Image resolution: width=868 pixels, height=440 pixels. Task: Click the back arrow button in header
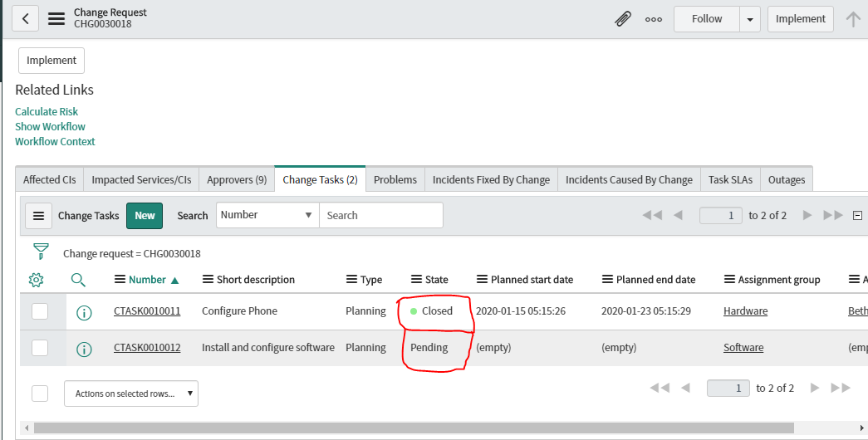tap(26, 18)
